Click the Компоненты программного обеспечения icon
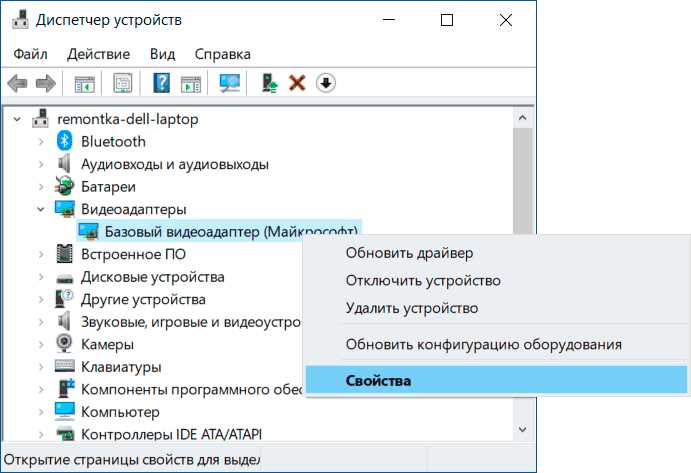Image resolution: width=691 pixels, height=473 pixels. [x=66, y=389]
